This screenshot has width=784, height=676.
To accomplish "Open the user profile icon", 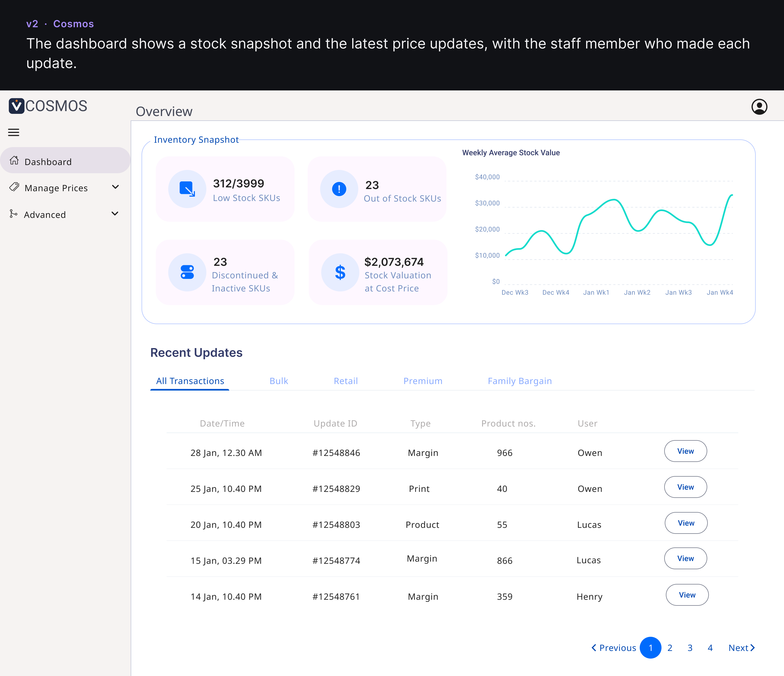I will click(759, 107).
